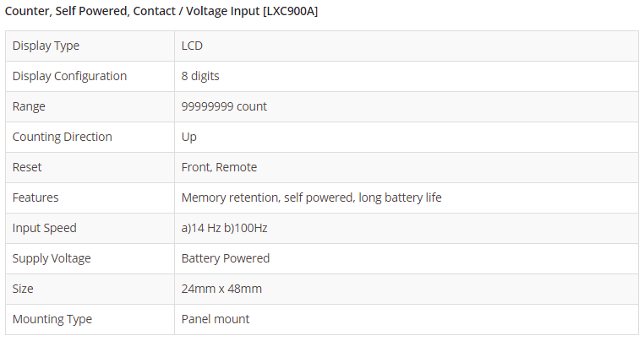Select the Features row label

click(x=35, y=198)
